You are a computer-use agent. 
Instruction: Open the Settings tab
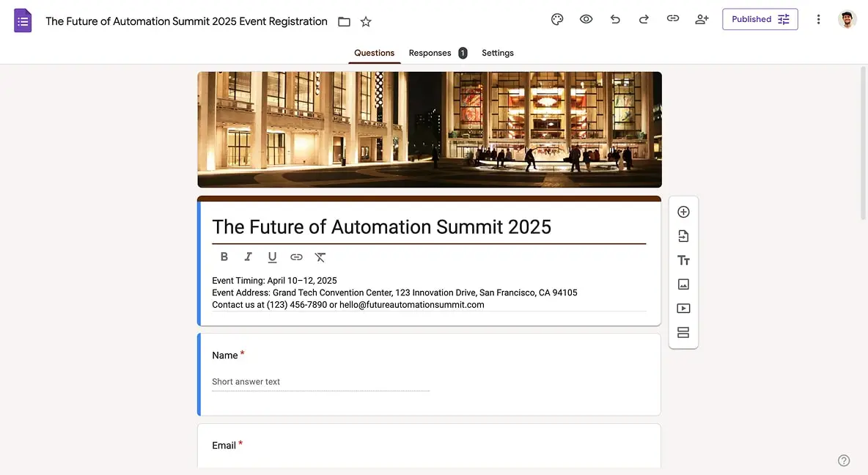[x=498, y=52]
